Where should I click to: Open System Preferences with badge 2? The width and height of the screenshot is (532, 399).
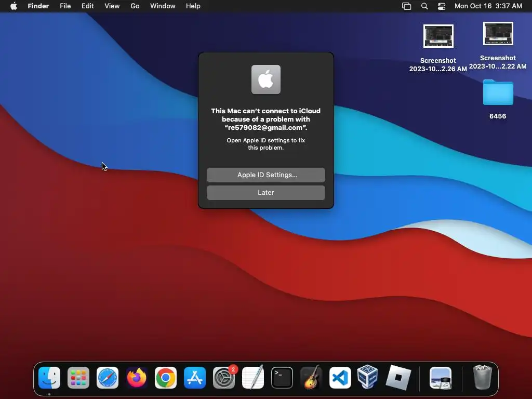[224, 378]
